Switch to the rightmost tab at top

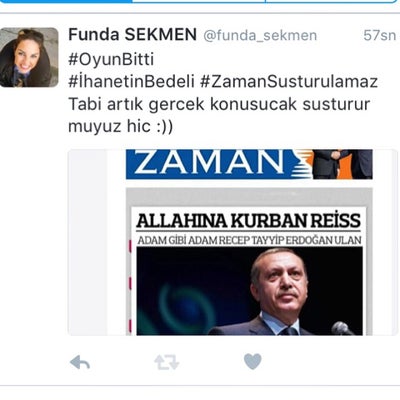(332, 1)
